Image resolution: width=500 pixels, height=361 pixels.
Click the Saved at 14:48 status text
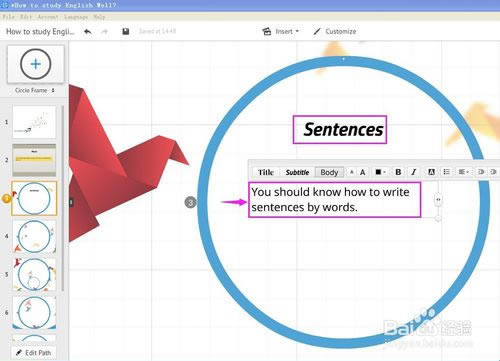point(157,31)
